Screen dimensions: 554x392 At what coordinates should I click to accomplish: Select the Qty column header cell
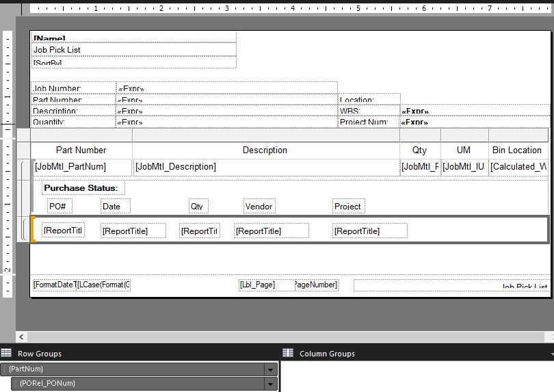click(x=420, y=151)
